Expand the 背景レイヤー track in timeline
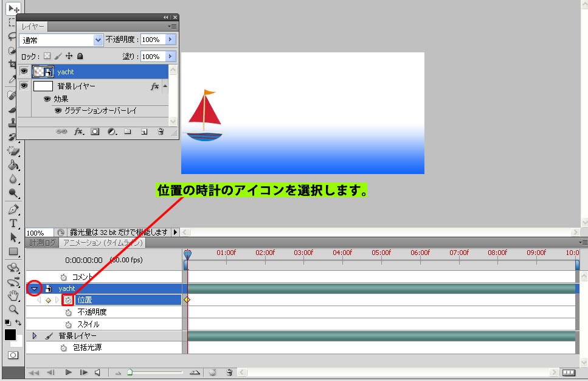Viewport: 588px width, 381px height. coord(35,336)
